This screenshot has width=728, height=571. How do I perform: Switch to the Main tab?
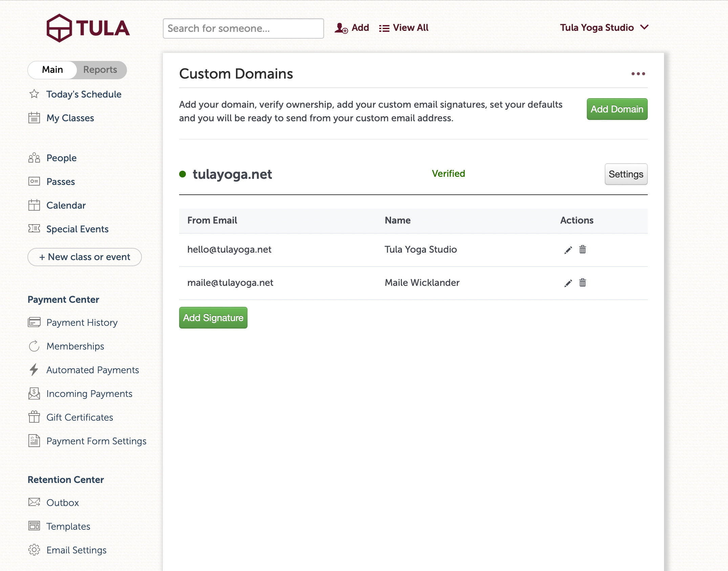pos(52,70)
